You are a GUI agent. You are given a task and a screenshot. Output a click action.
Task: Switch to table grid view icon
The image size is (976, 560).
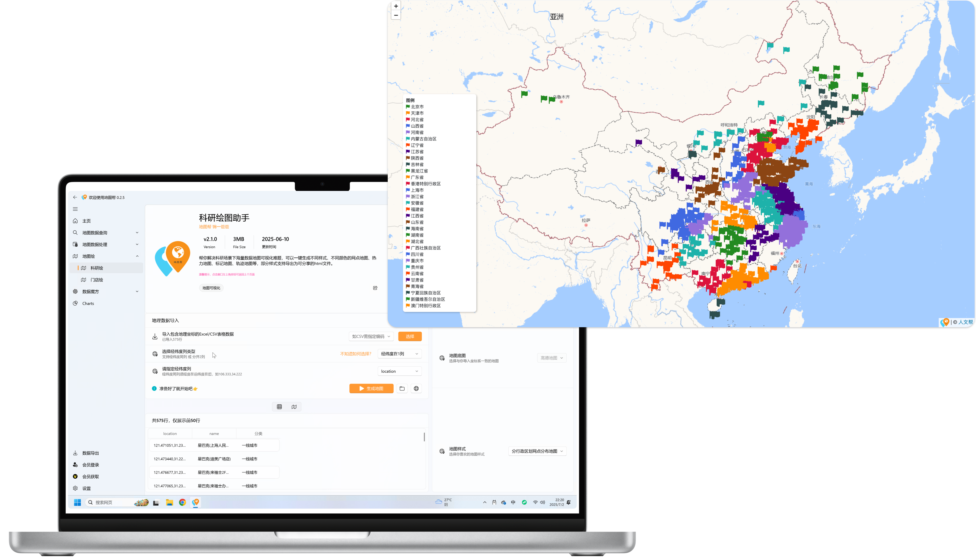[279, 406]
